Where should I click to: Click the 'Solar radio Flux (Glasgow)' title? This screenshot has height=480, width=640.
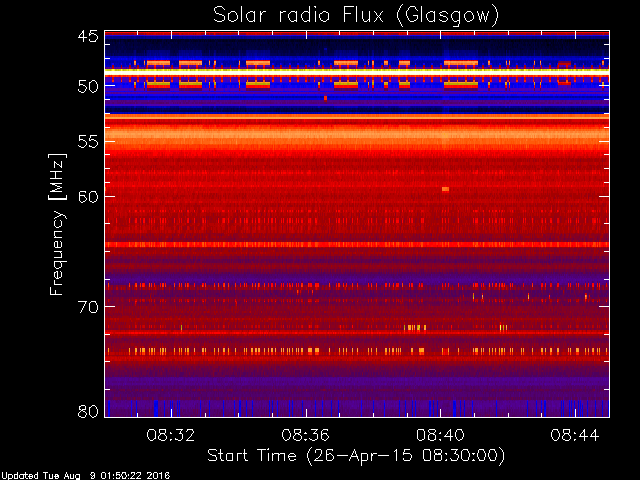(x=356, y=16)
